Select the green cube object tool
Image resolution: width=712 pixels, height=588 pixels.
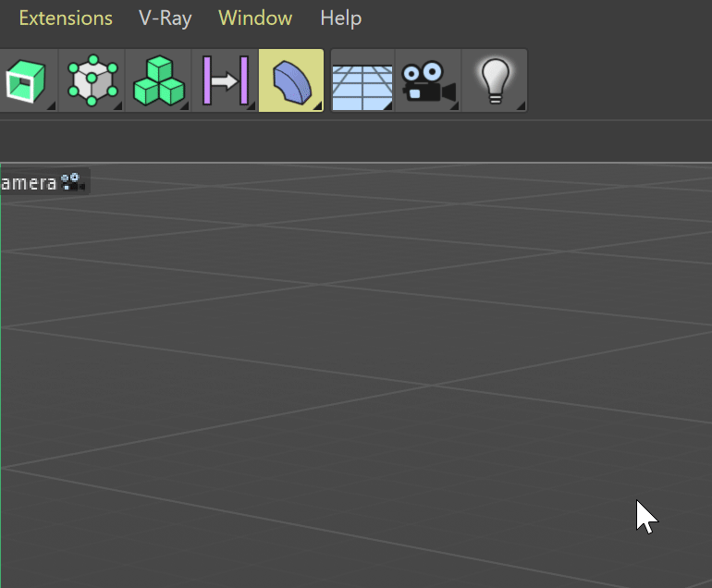click(x=26, y=80)
